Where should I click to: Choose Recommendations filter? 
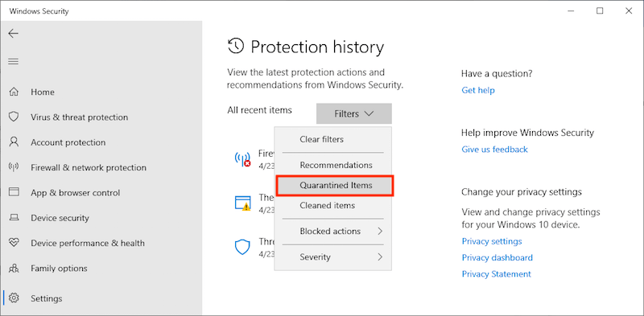pyautogui.click(x=333, y=165)
